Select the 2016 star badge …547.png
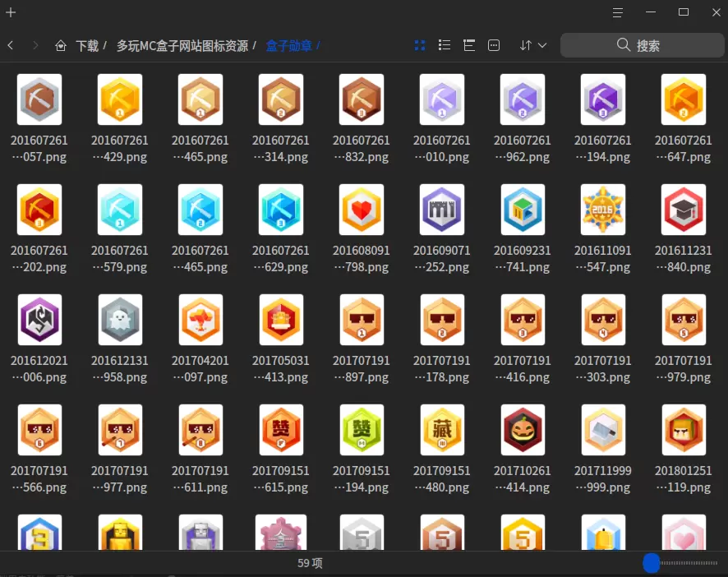The image size is (728, 577). (602, 210)
